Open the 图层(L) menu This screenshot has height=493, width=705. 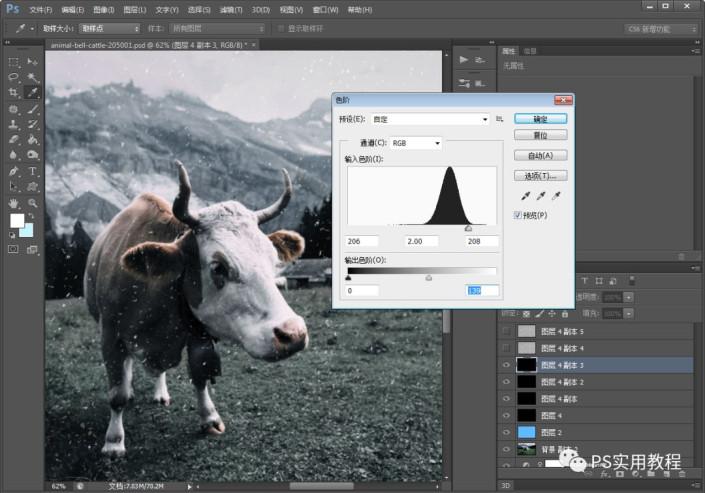[x=135, y=9]
